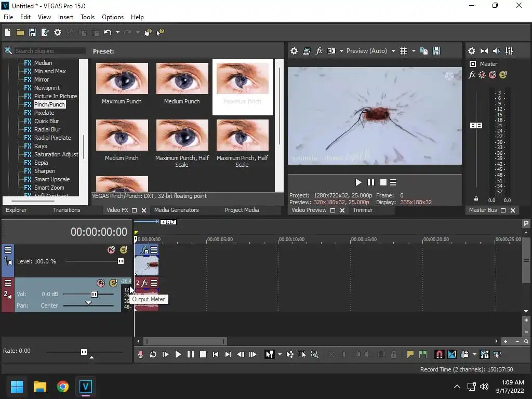This screenshot has height=399, width=532.
Task: Play the video from the preview window play button
Action: 358,182
